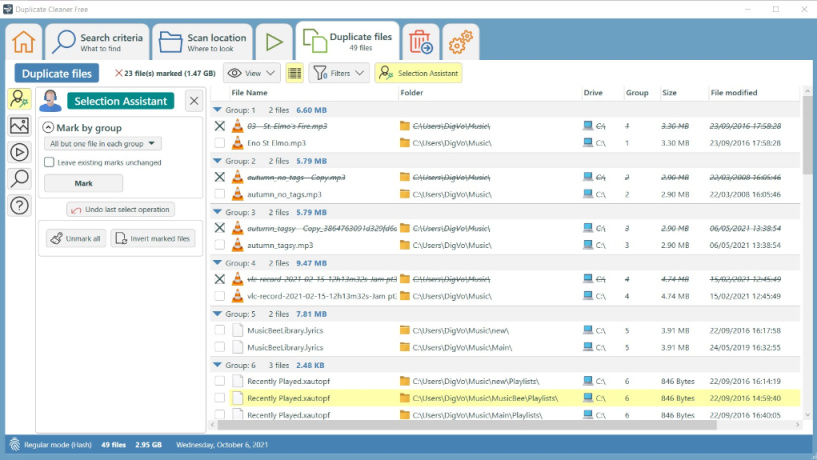Collapse Group: 2 triangle
Viewport: 817px width, 460px height.
(x=217, y=161)
